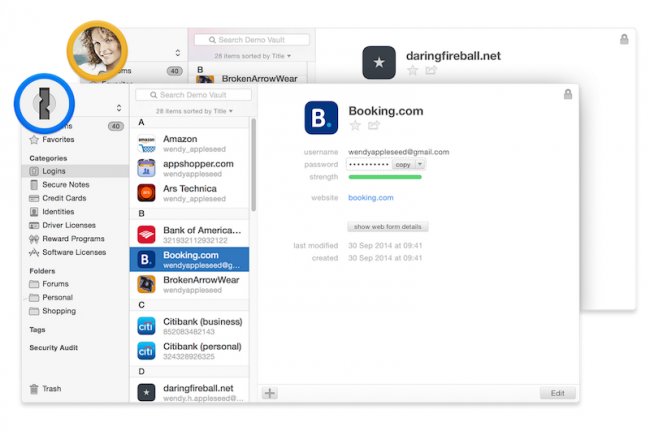The width and height of the screenshot is (650, 431).
Task: Click daringfireball.net star icon in front list
Action: tap(146, 392)
